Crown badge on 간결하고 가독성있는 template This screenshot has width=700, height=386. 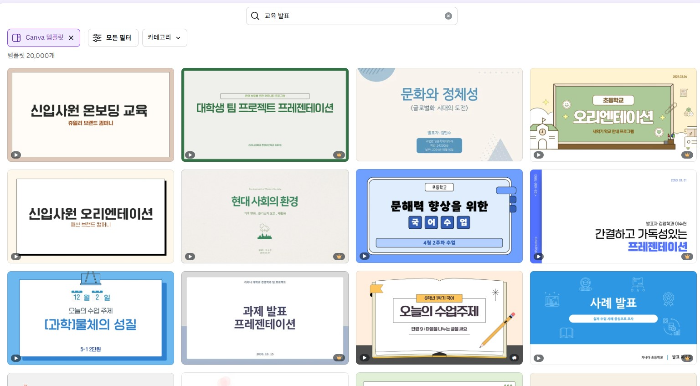(687, 256)
